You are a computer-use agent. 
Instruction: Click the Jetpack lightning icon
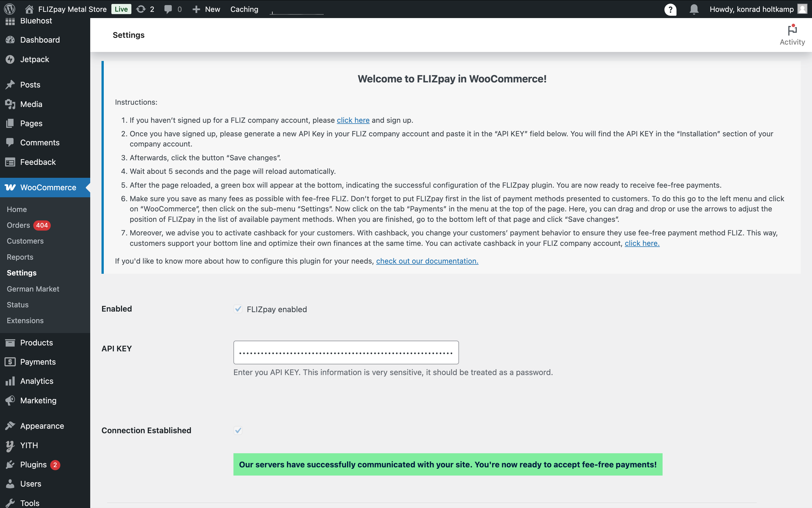click(10, 59)
